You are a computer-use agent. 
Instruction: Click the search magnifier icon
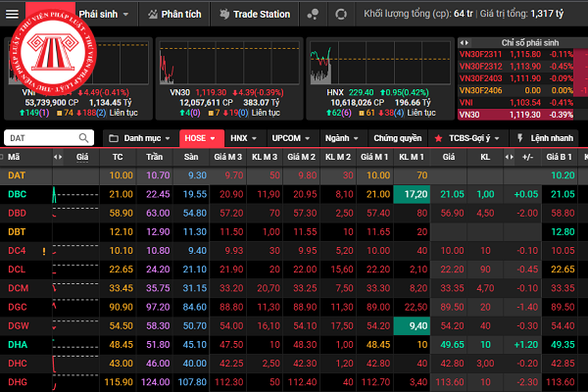[x=83, y=138]
